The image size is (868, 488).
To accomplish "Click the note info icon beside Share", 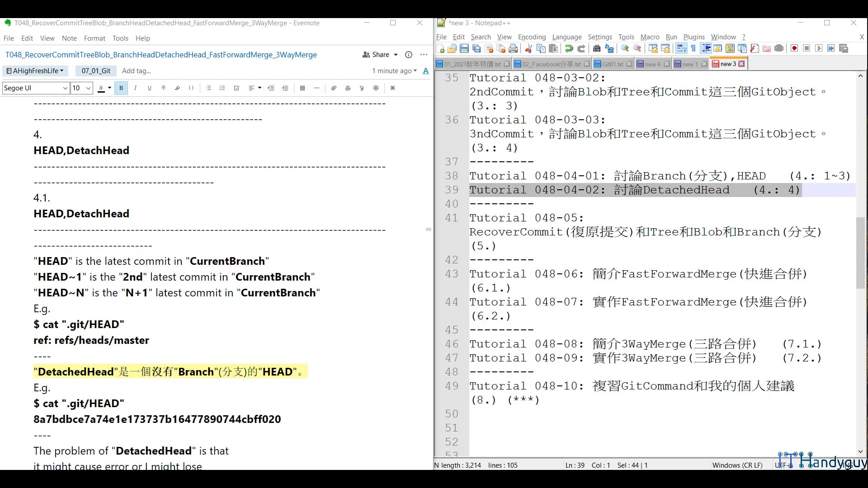I will coord(409,55).
